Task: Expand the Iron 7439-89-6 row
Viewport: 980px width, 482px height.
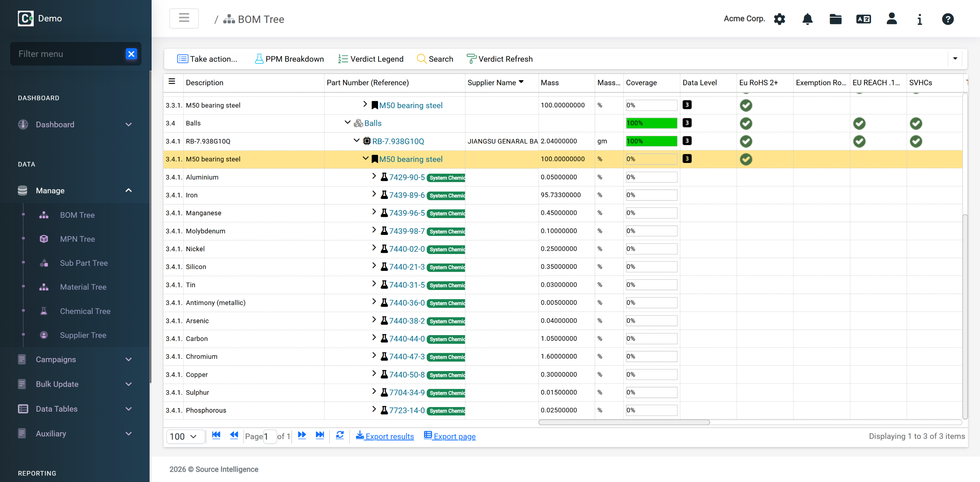Action: coord(374,194)
